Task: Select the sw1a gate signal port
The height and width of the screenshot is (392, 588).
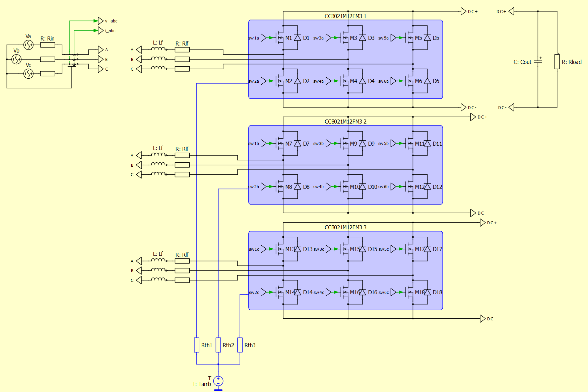Action: (x=263, y=38)
